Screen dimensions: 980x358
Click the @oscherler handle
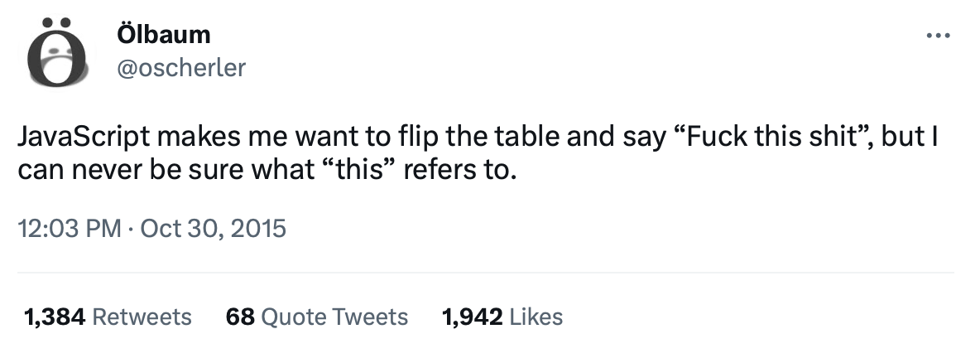pos(182,68)
